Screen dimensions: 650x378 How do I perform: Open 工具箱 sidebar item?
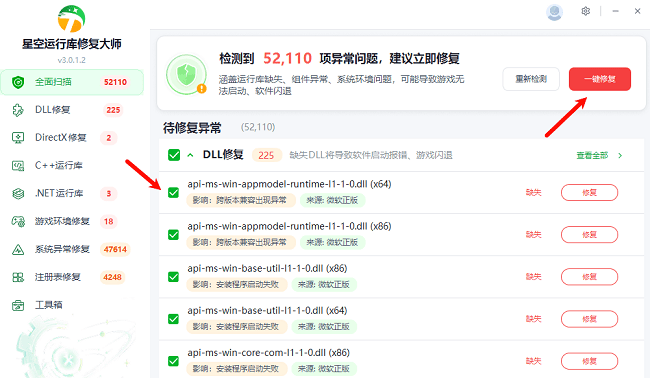(72, 305)
